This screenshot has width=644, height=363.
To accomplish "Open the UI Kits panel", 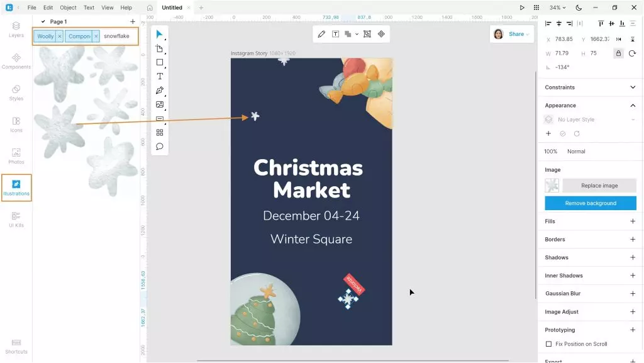I will click(x=16, y=220).
